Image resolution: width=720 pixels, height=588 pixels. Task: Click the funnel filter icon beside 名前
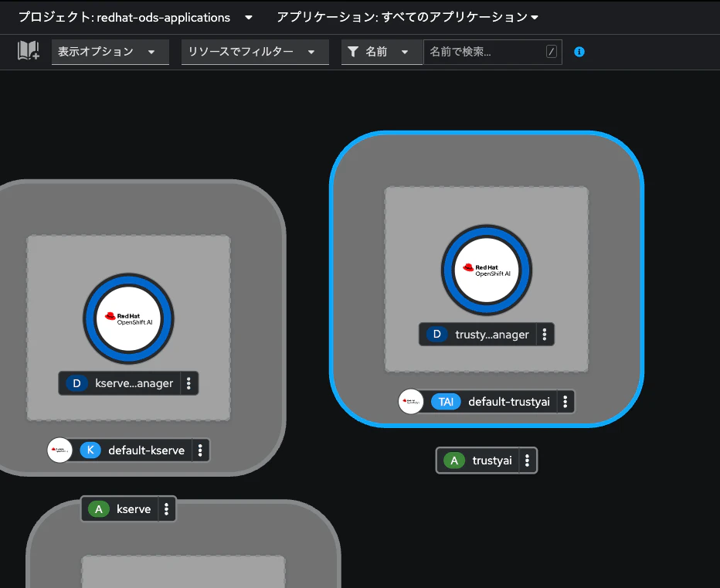(x=352, y=52)
